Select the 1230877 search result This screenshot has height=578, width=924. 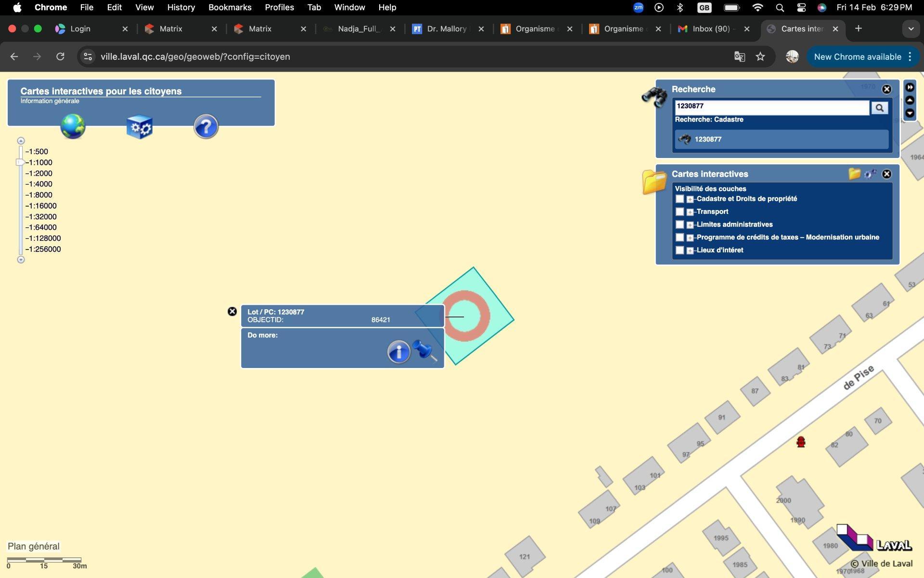pyautogui.click(x=707, y=139)
